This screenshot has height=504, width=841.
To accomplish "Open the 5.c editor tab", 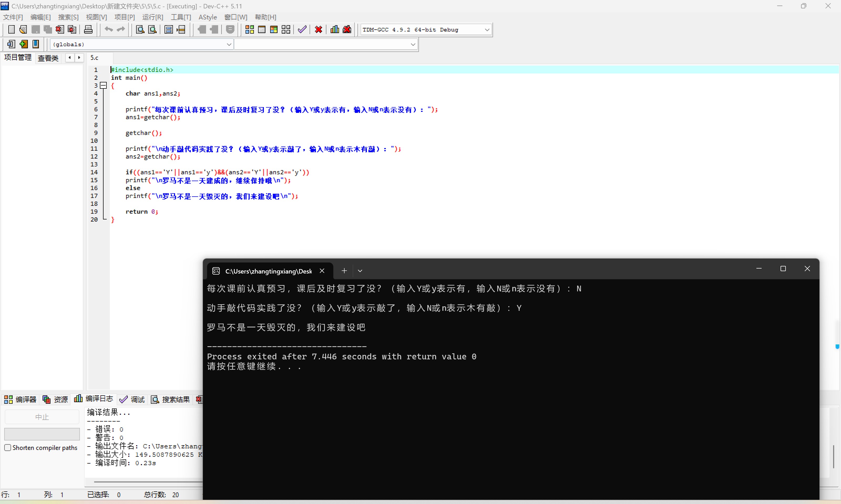I will (95, 58).
